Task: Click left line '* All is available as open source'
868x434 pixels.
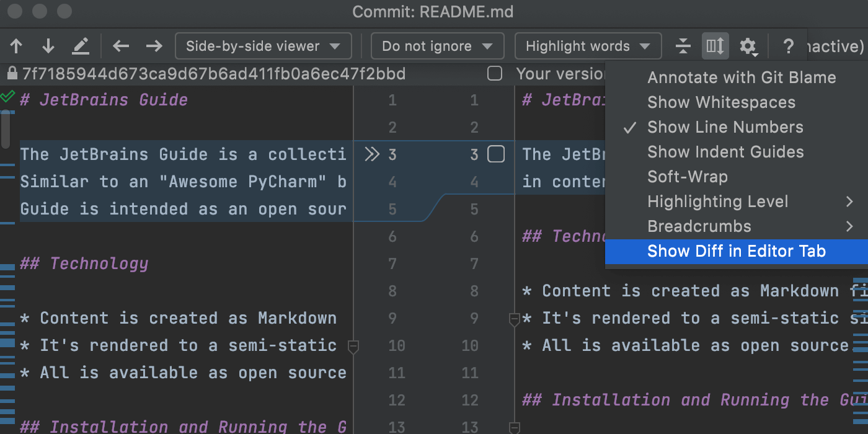Action: tap(184, 373)
